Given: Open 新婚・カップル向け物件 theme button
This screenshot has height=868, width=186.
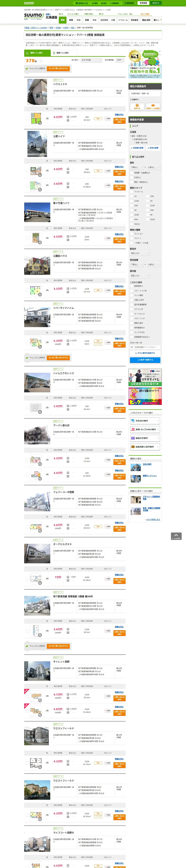Looking at the screenshot, I should click(145, 430).
